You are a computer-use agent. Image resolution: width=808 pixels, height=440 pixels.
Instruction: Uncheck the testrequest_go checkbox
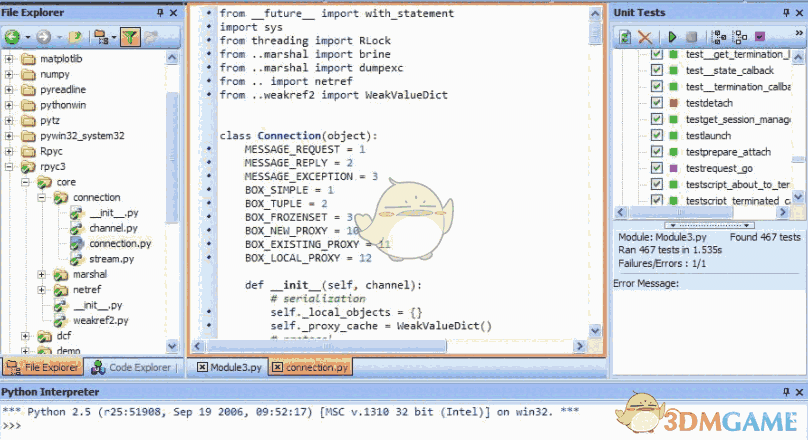point(656,168)
